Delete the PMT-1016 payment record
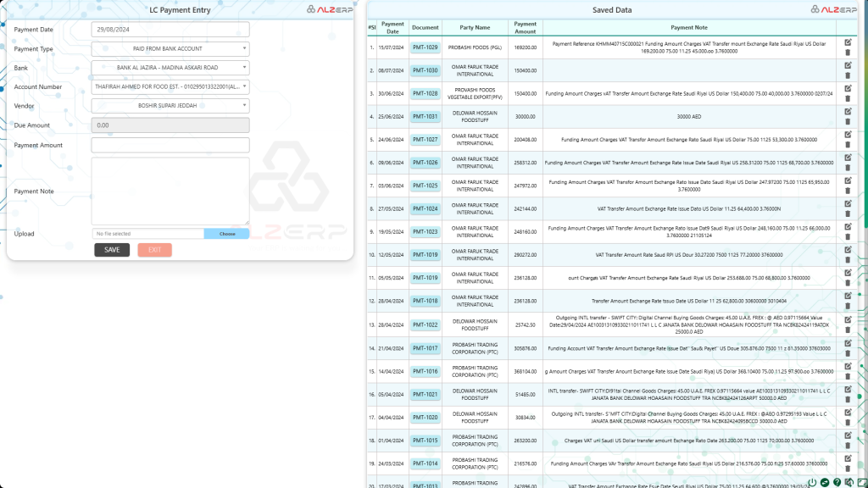Screen dimensions: 868x488 (848, 377)
